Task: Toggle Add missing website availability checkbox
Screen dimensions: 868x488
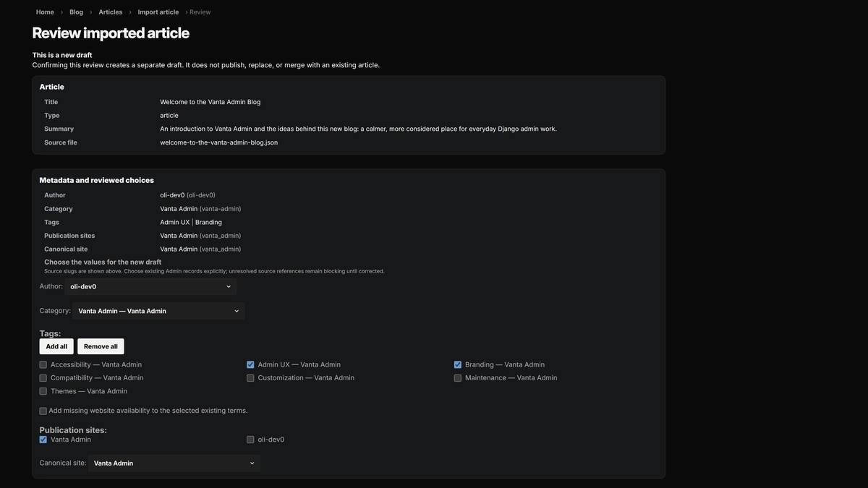Action: (x=43, y=411)
